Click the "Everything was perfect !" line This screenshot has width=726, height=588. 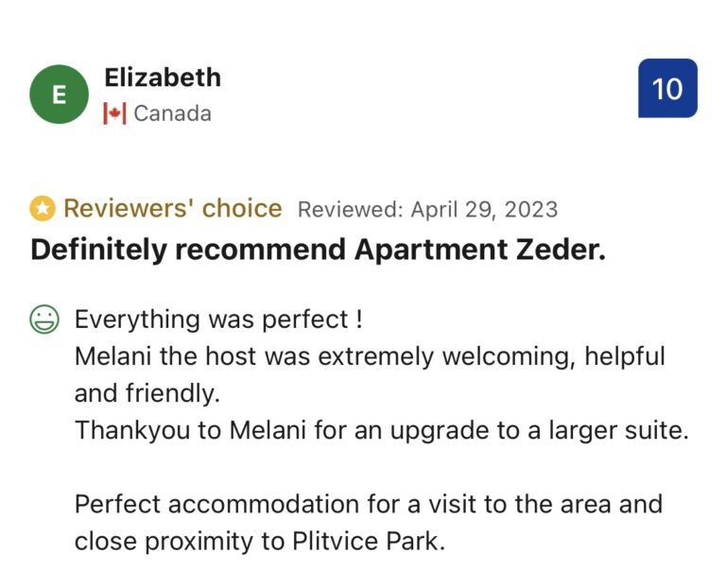coord(218,320)
